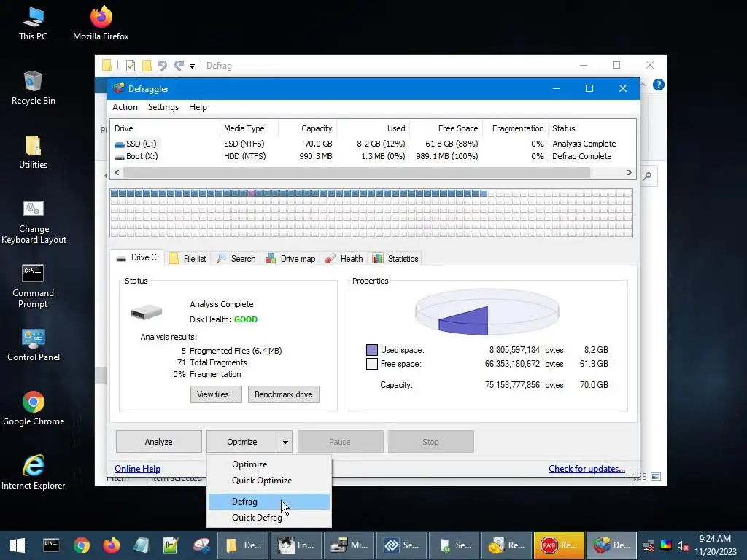Open the Online Help link
747x560 pixels.
[x=137, y=469]
